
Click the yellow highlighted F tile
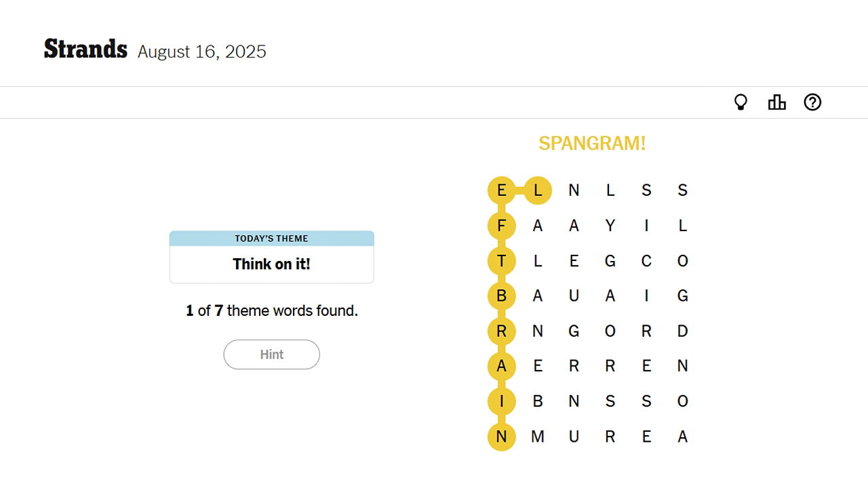[502, 226]
